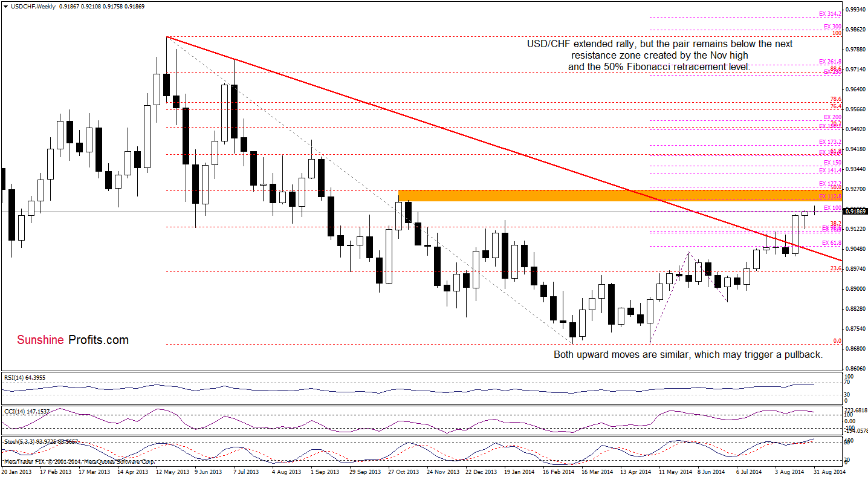Image resolution: width=868 pixels, height=477 pixels.
Task: Click the EX 200 Fibonacci expansion label
Action: pyautogui.click(x=832, y=117)
